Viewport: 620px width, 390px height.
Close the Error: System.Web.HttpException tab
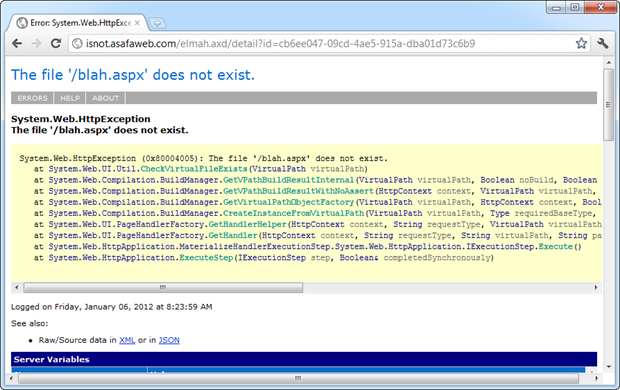[x=137, y=23]
